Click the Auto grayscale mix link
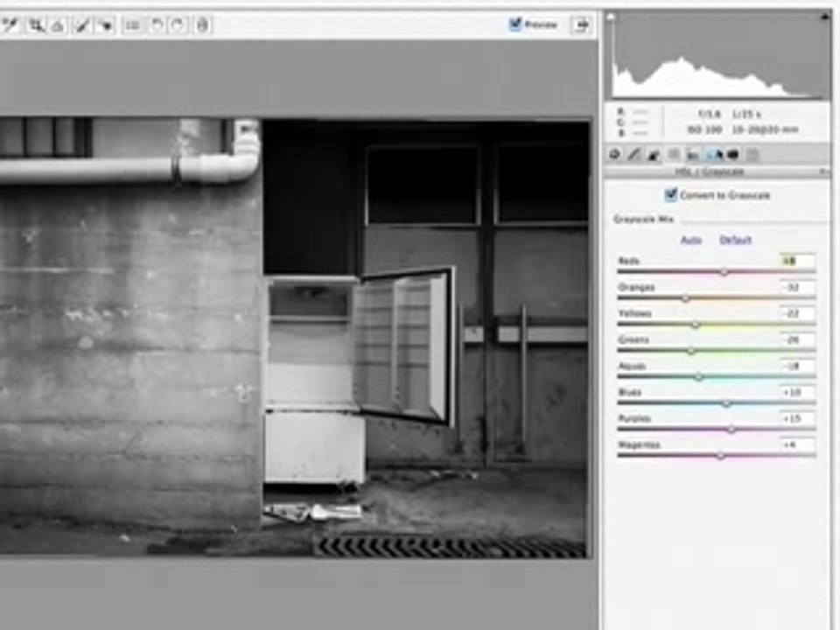 (x=691, y=240)
